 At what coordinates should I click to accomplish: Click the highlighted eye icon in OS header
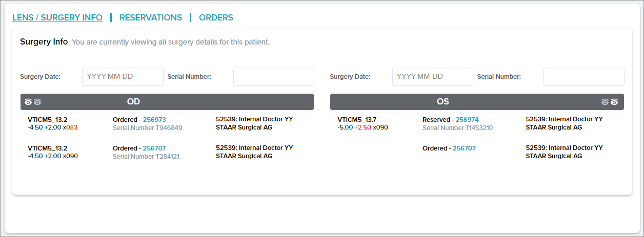[x=614, y=102]
